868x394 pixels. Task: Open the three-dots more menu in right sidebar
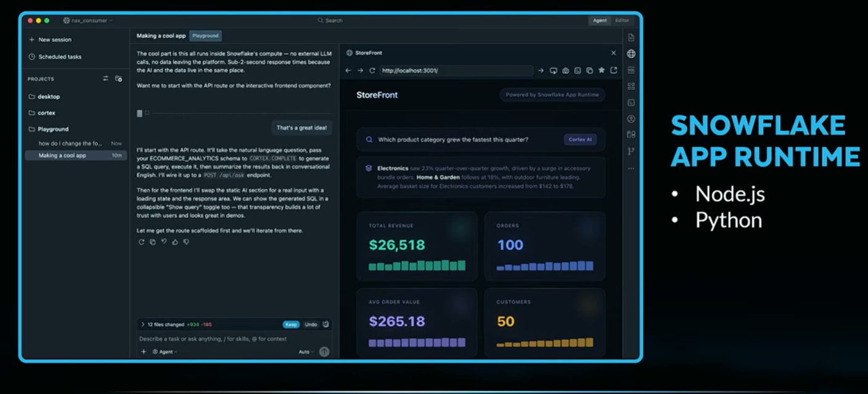(631, 168)
